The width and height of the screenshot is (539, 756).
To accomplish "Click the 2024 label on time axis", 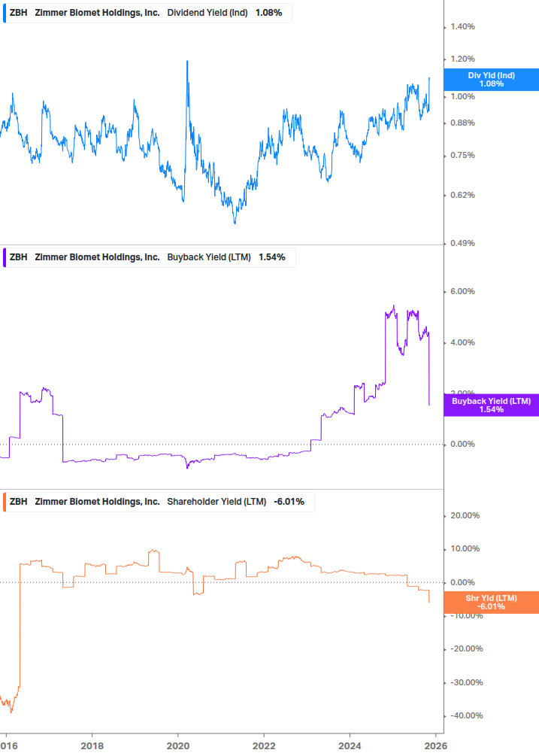I will click(x=350, y=746).
